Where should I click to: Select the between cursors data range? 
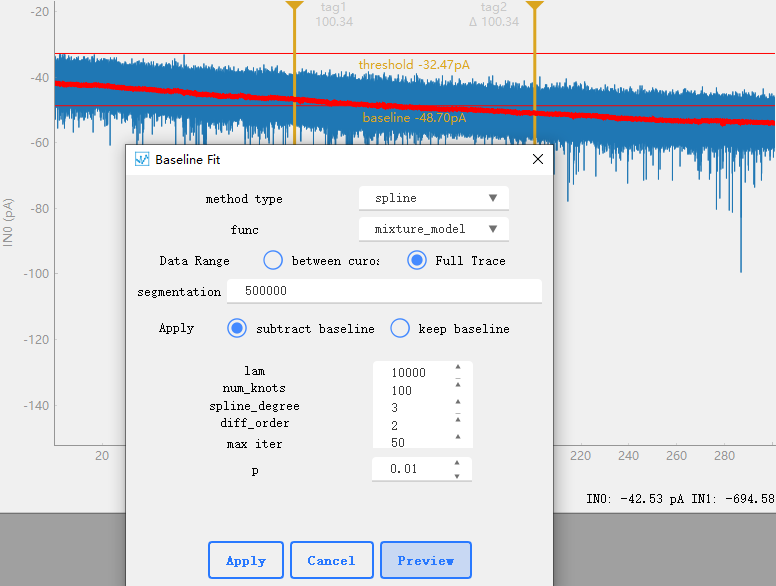273,260
